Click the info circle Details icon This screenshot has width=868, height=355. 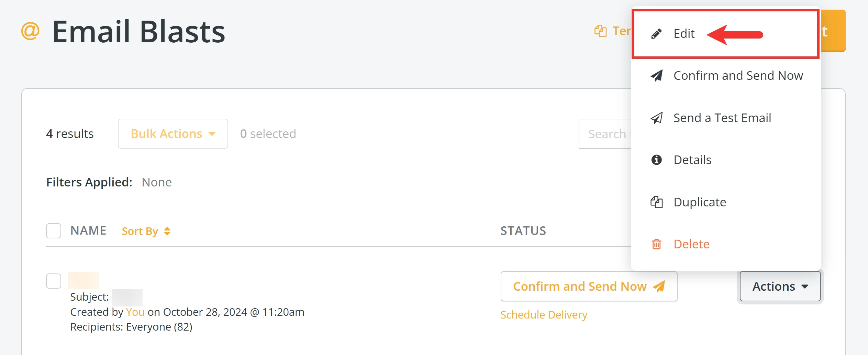(656, 160)
